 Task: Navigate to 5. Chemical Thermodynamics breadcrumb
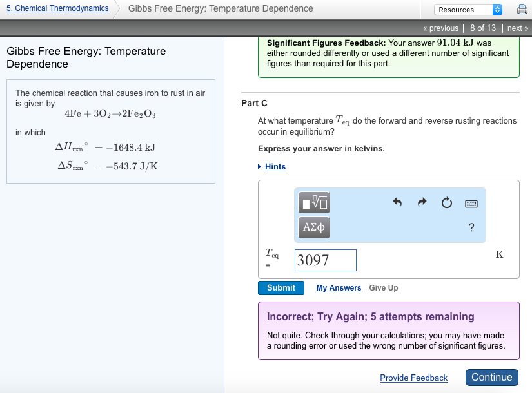click(55, 8)
